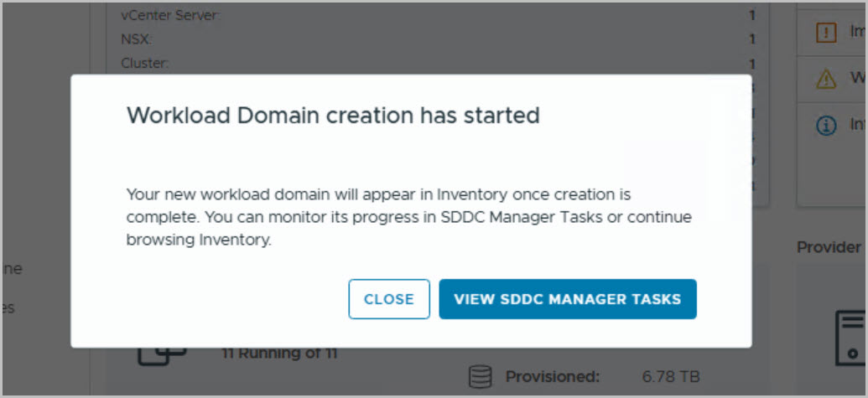The image size is (868, 398).
Task: Click the 'Workload Domain creation has started' title
Action: point(333,116)
